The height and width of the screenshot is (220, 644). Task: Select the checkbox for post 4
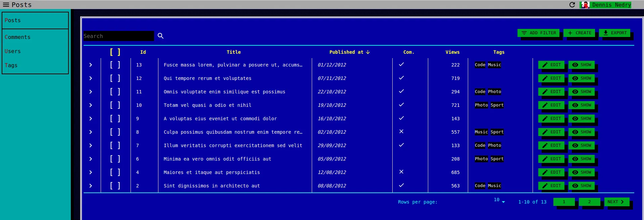(115, 172)
